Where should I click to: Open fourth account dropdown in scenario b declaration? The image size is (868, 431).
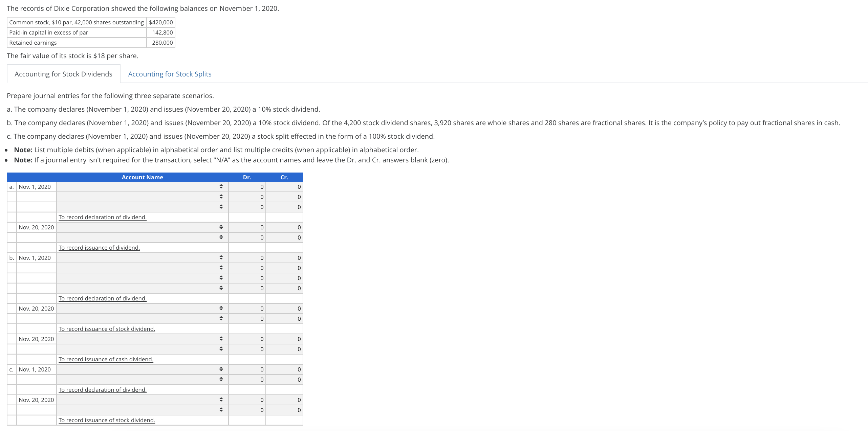(142, 288)
